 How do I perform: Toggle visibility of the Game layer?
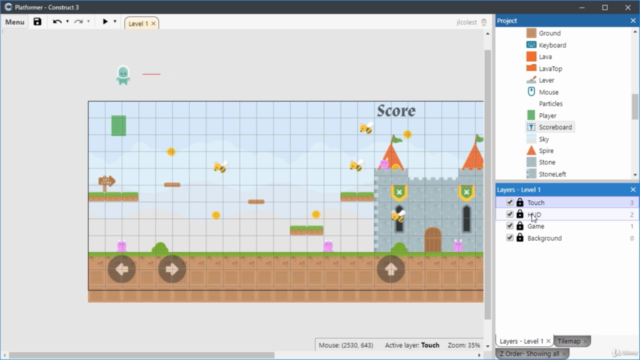[x=509, y=226]
